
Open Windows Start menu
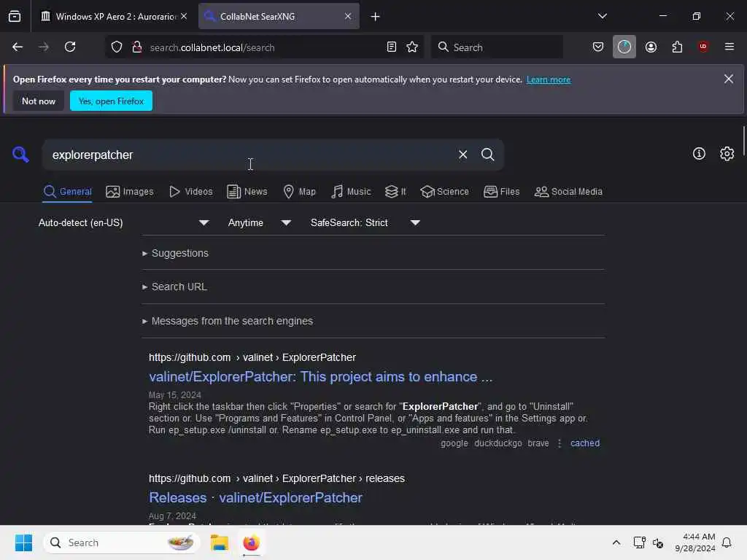[23, 542]
